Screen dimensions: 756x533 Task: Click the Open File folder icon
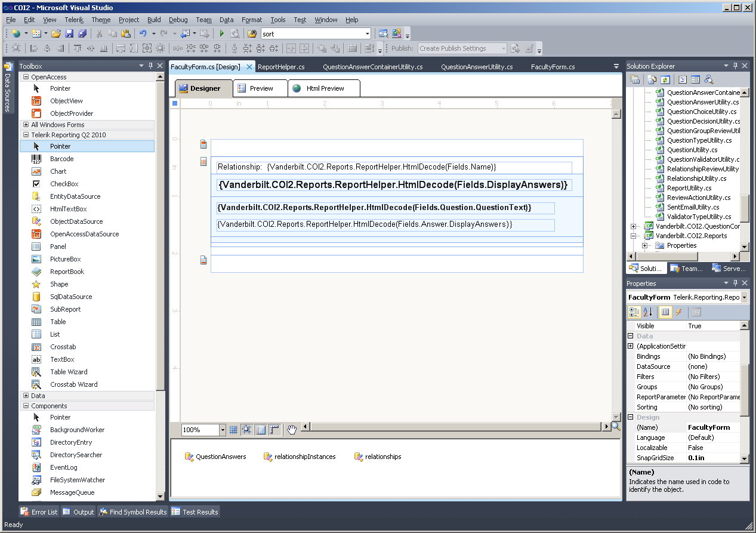[56, 33]
